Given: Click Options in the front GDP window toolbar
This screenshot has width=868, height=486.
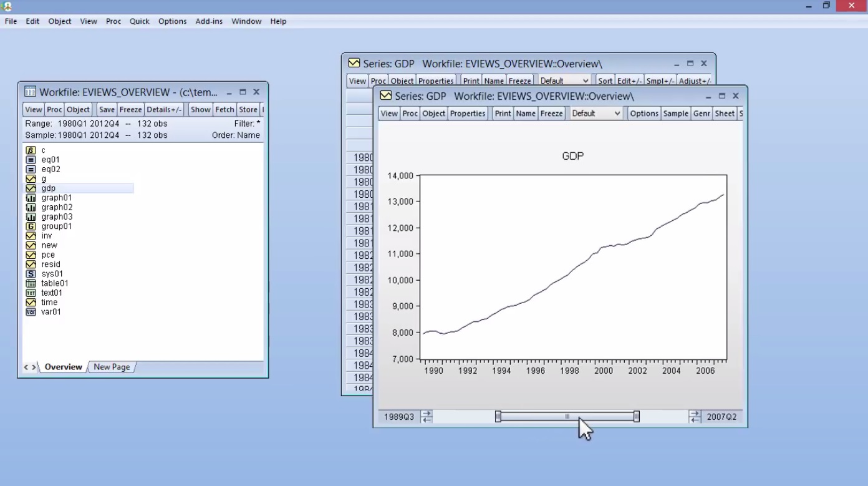Looking at the screenshot, I should [x=644, y=114].
